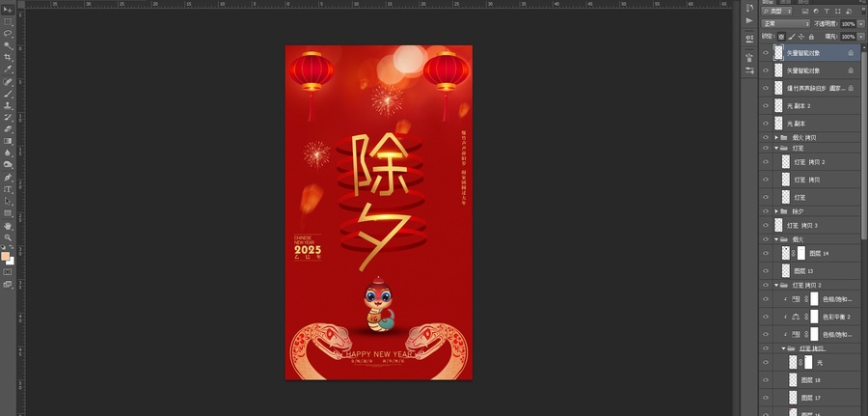Hide the top 矢量智能对象 layer
Viewport: 868px width, 416px height.
point(766,53)
